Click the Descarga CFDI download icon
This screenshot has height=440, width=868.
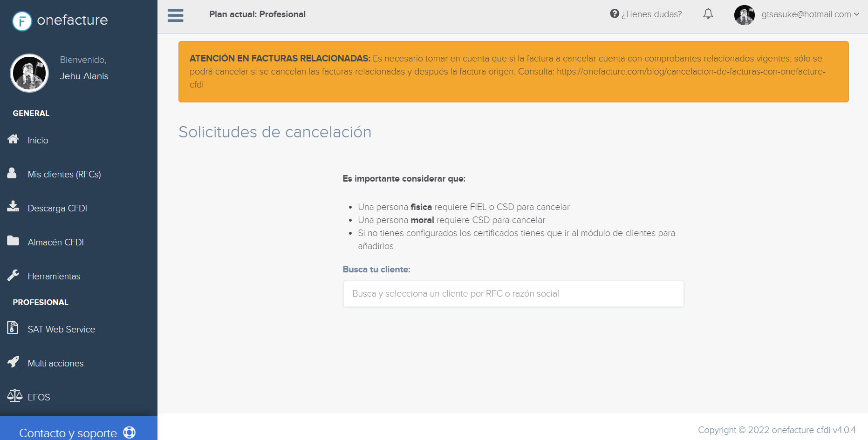(x=13, y=207)
